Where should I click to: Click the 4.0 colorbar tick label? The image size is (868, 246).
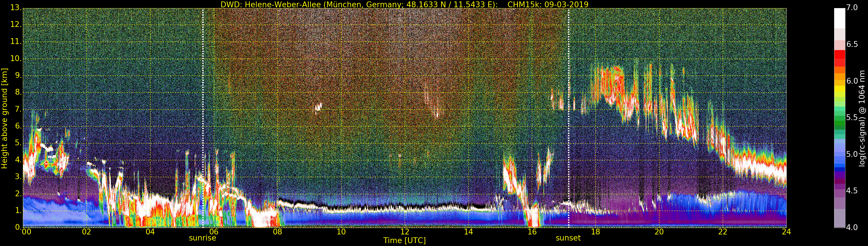click(x=852, y=227)
